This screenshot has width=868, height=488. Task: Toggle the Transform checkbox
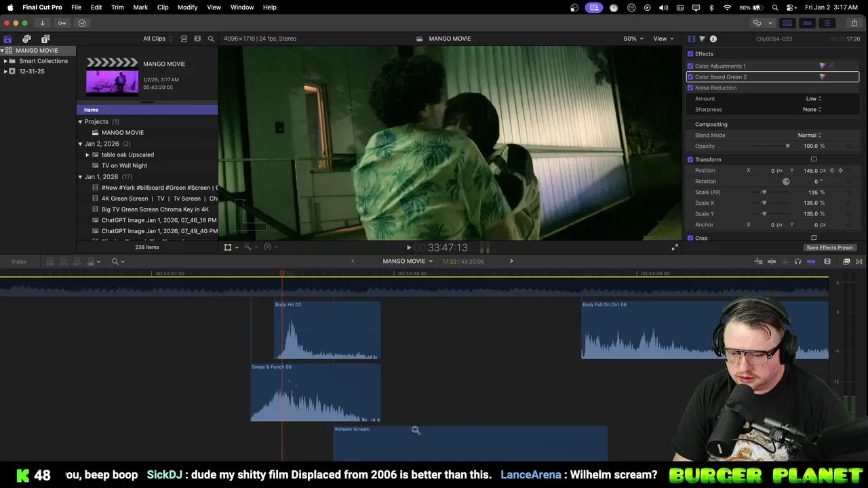click(x=690, y=159)
